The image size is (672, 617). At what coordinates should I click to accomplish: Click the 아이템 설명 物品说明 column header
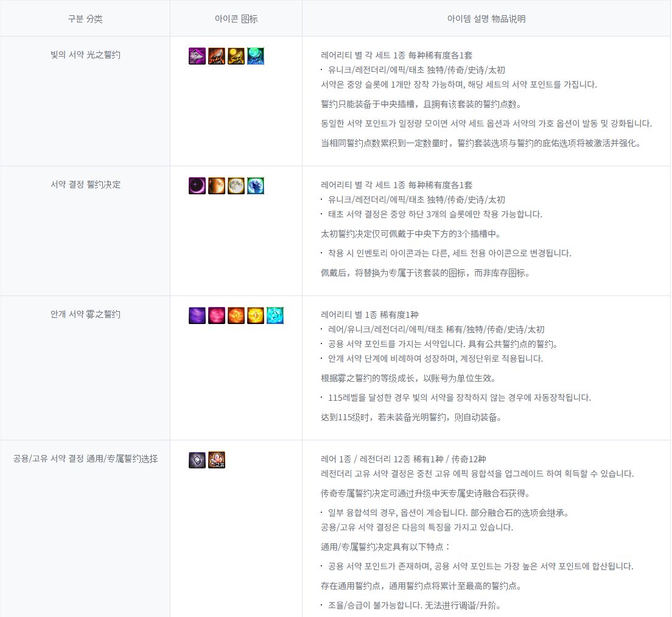click(486, 19)
